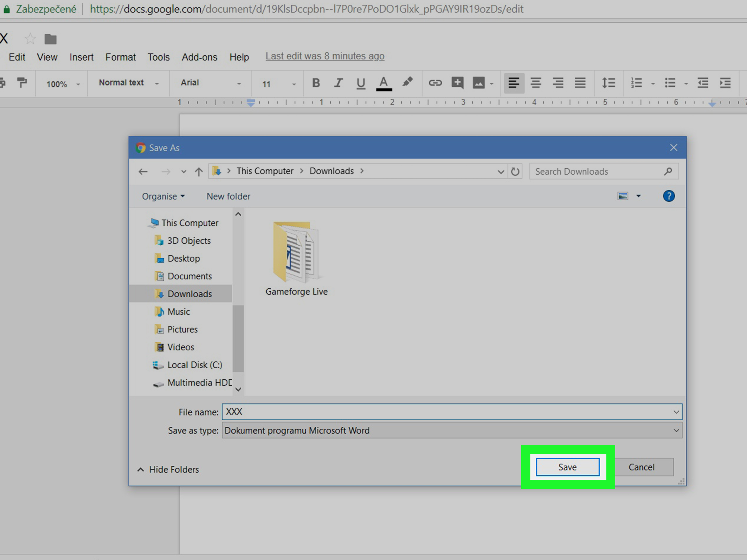Image resolution: width=747 pixels, height=560 pixels.
Task: Justify the text alignment
Action: (580, 83)
